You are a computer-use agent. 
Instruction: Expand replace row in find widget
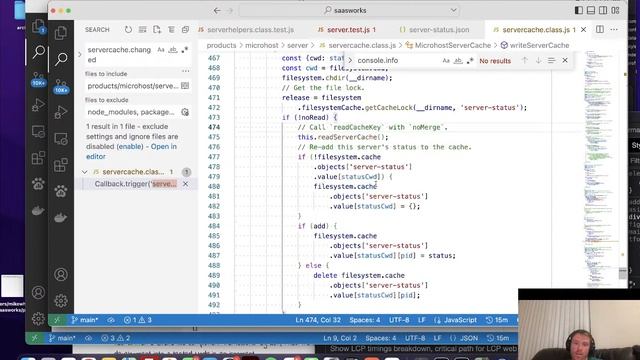click(x=350, y=60)
